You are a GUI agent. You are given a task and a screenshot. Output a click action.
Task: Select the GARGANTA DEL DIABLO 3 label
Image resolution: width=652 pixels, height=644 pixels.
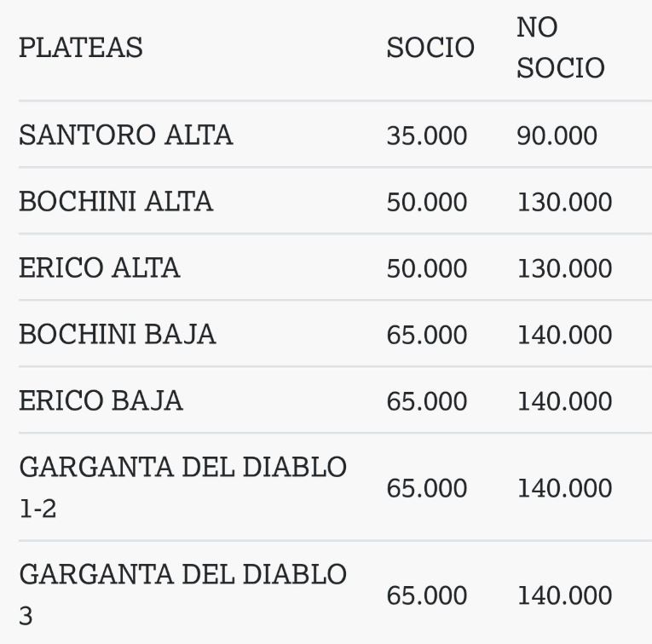click(182, 594)
